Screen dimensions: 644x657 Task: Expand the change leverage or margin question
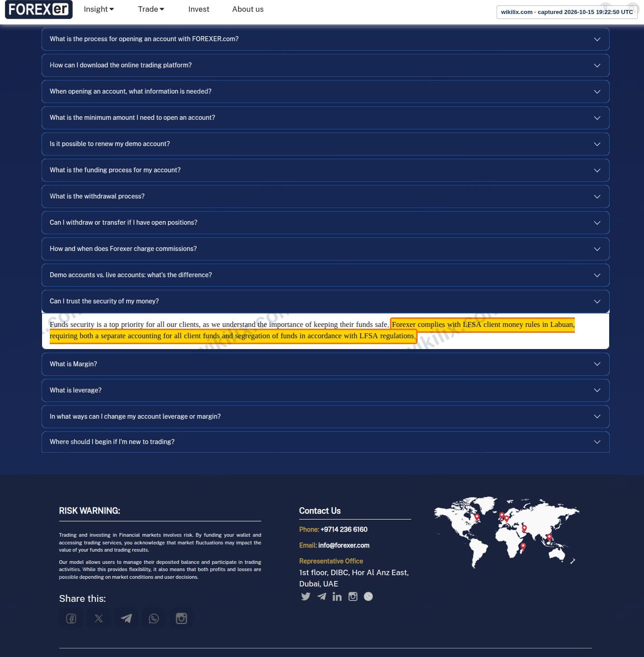pyautogui.click(x=325, y=416)
